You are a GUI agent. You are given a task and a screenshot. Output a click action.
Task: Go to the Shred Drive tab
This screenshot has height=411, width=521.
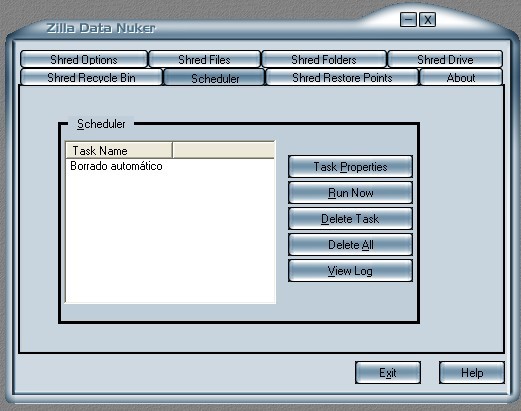[445, 59]
